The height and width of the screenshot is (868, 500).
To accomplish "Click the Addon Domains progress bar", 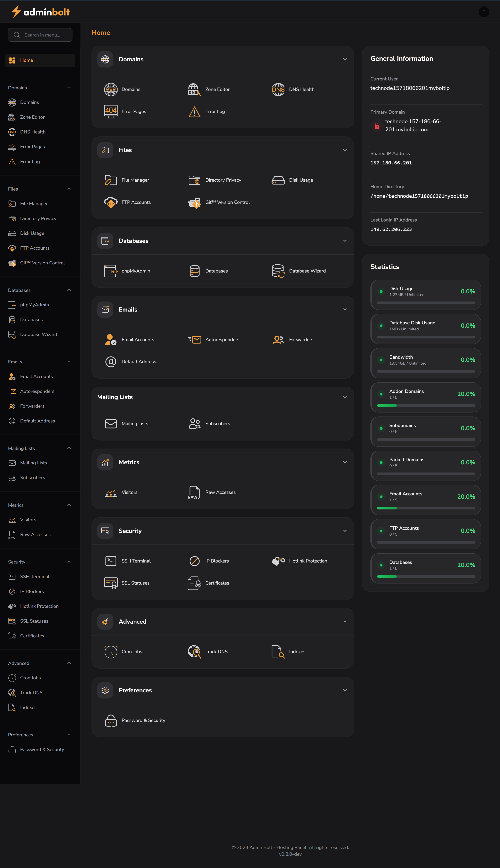I will click(x=425, y=405).
